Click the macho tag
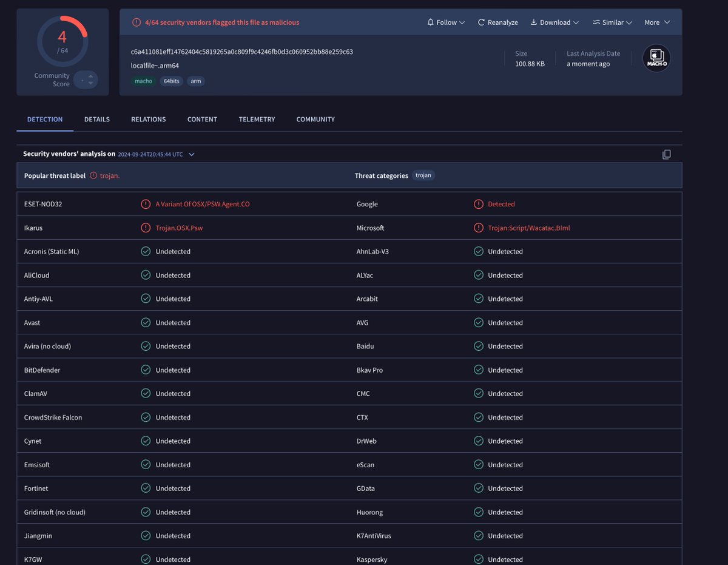 (x=143, y=81)
